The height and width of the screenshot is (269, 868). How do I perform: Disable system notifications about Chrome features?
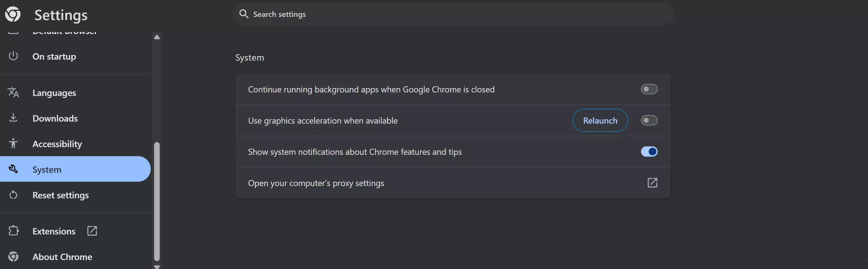tap(649, 152)
